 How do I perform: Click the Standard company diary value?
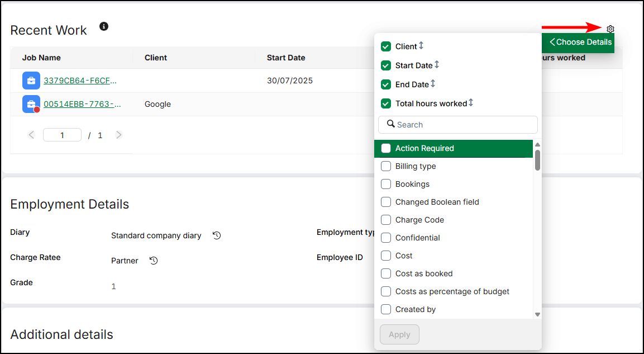(x=156, y=235)
